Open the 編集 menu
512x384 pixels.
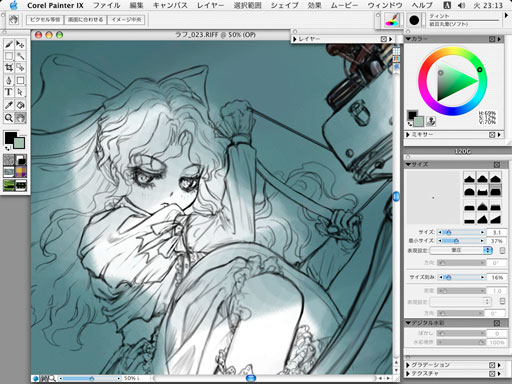[x=136, y=6]
